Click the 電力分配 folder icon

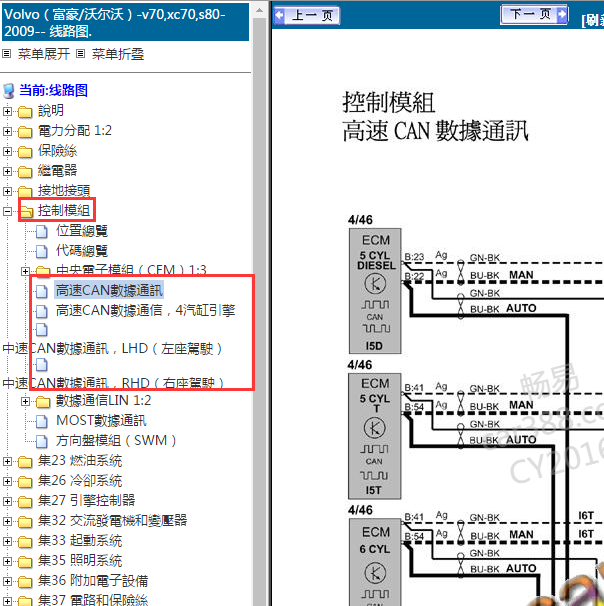coord(25,132)
